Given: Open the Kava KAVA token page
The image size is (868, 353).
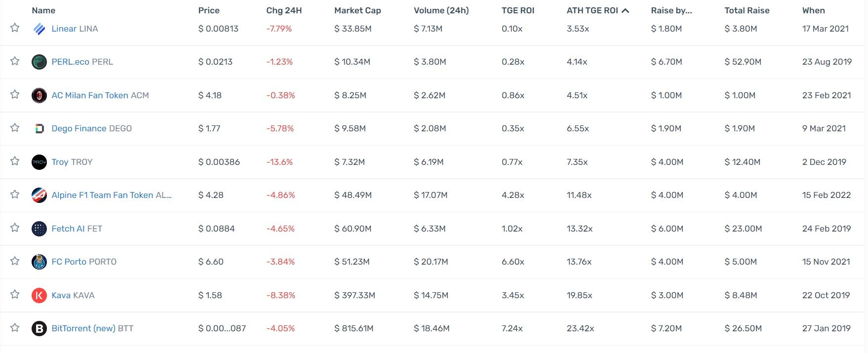Looking at the screenshot, I should point(73,295).
